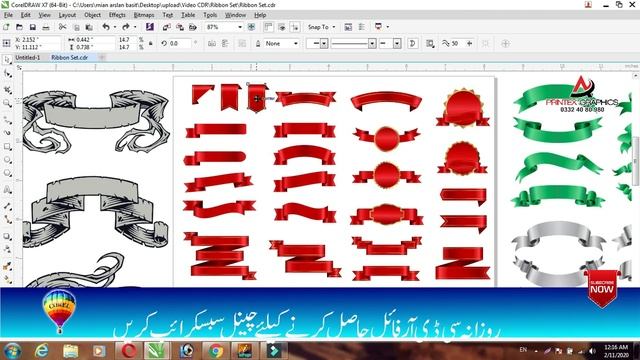The width and height of the screenshot is (640, 360).
Task: Save the document with the floppy icon
Action: (33, 27)
